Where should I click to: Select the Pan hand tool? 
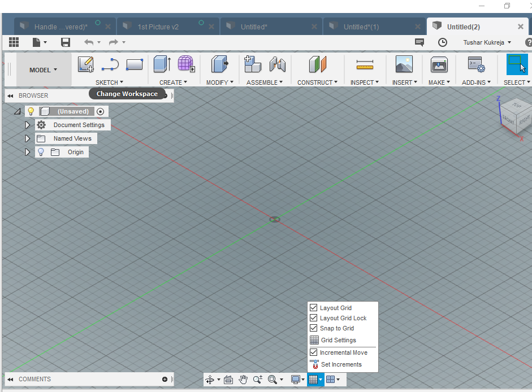click(243, 380)
